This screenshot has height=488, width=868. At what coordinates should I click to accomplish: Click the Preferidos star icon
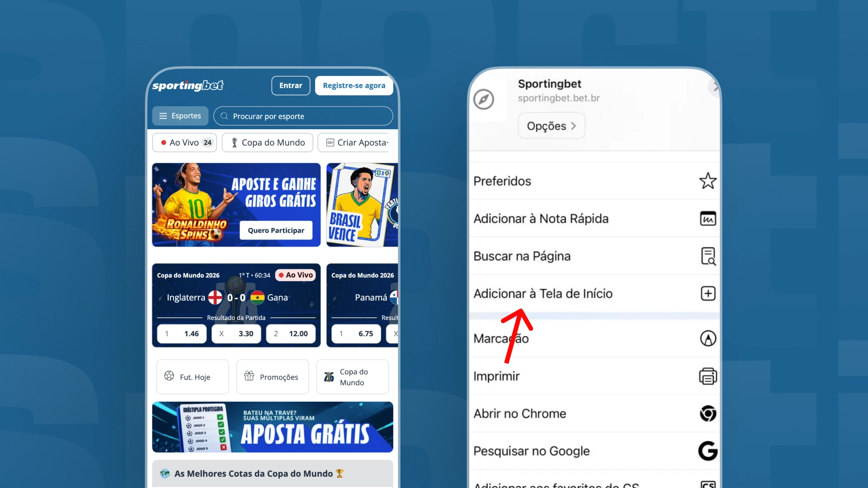pos(708,181)
